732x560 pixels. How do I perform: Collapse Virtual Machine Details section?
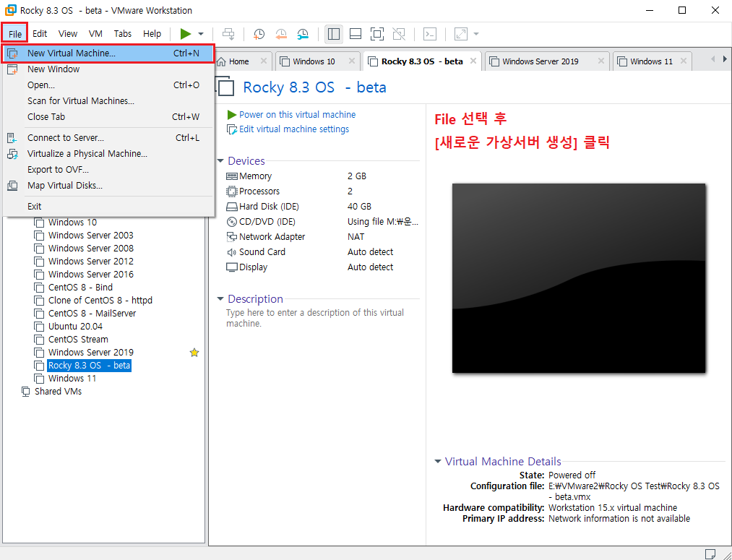437,462
